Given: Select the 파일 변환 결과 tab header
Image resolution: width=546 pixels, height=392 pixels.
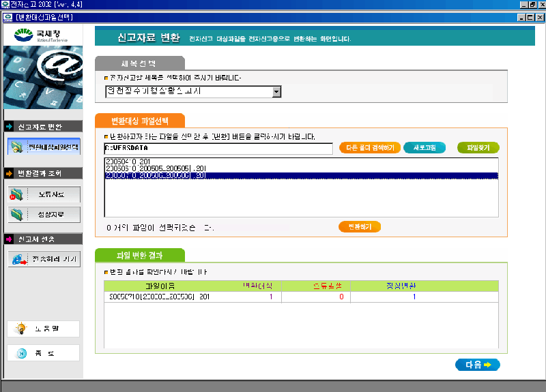Looking at the screenshot, I should 139,255.
